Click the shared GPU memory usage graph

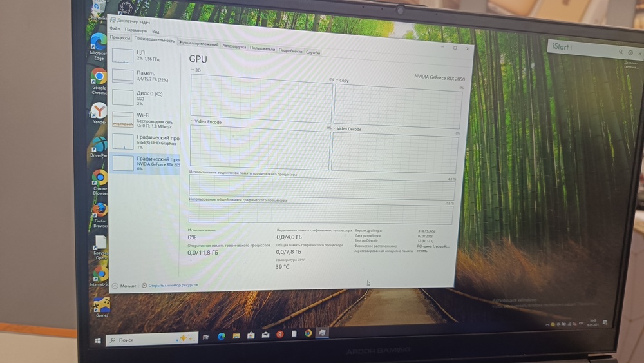(321, 213)
